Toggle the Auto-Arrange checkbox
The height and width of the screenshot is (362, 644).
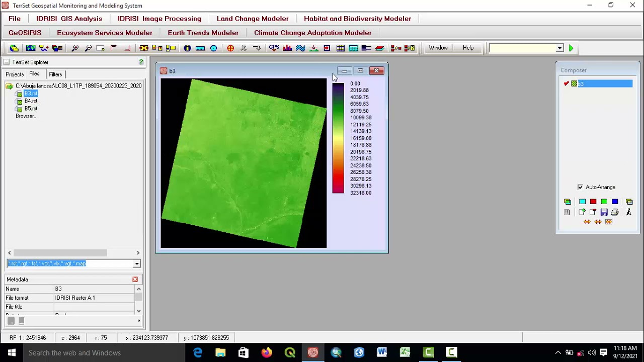pos(580,187)
